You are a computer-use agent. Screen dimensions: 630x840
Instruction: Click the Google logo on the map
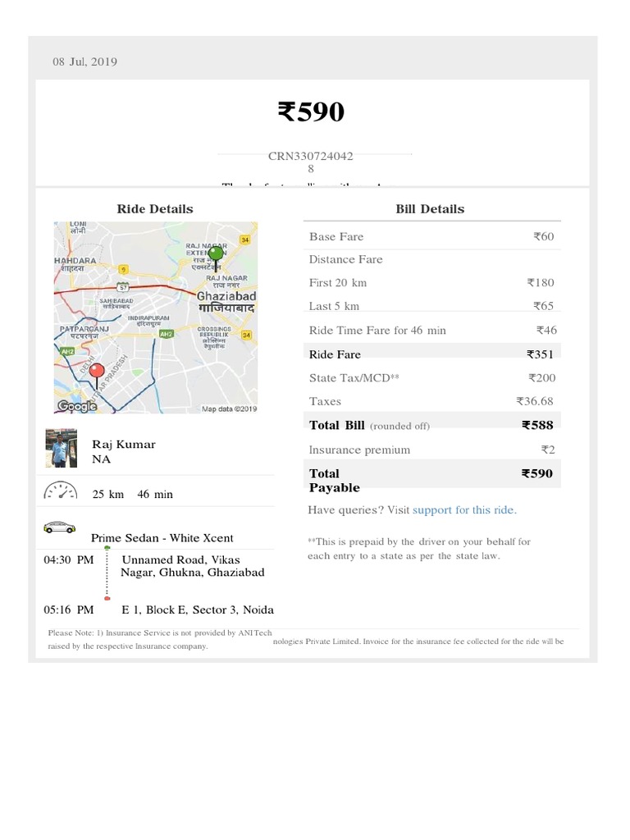[x=76, y=406]
